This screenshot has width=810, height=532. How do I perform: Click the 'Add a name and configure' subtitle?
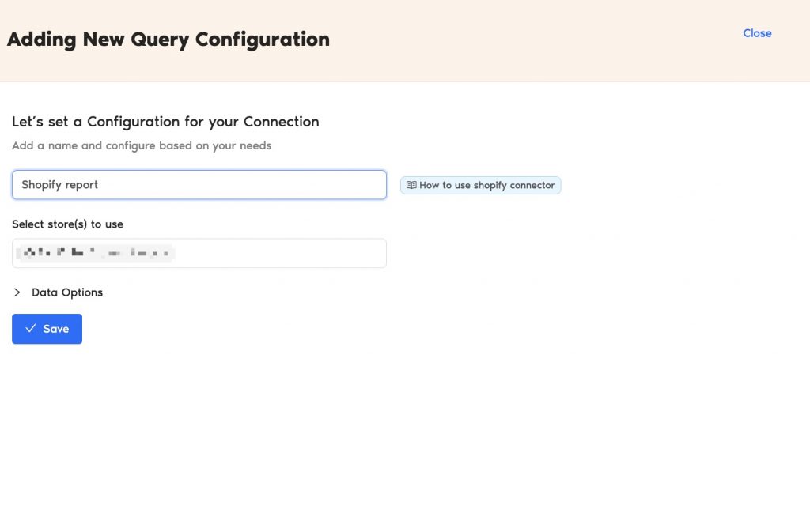(x=142, y=145)
